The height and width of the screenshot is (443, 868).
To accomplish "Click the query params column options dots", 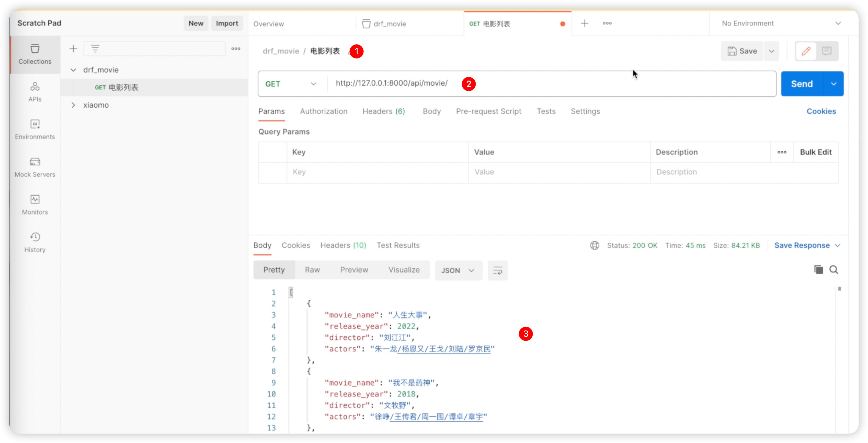I will (x=782, y=152).
